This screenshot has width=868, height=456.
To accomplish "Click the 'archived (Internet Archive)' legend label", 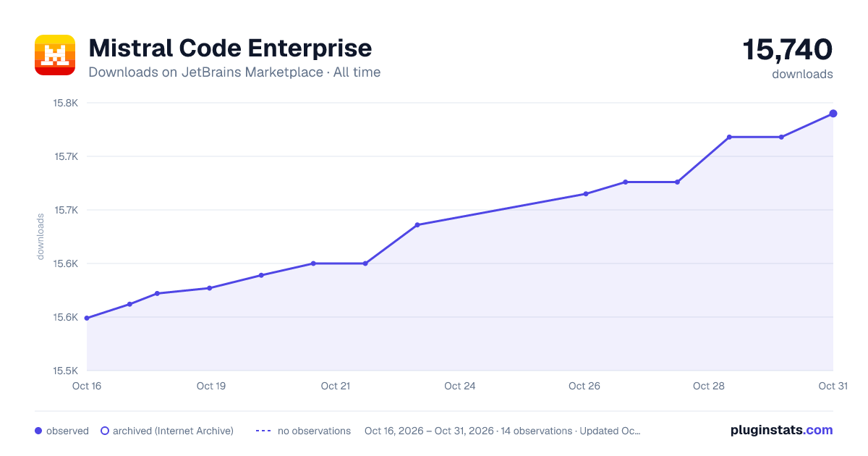I will [173, 431].
